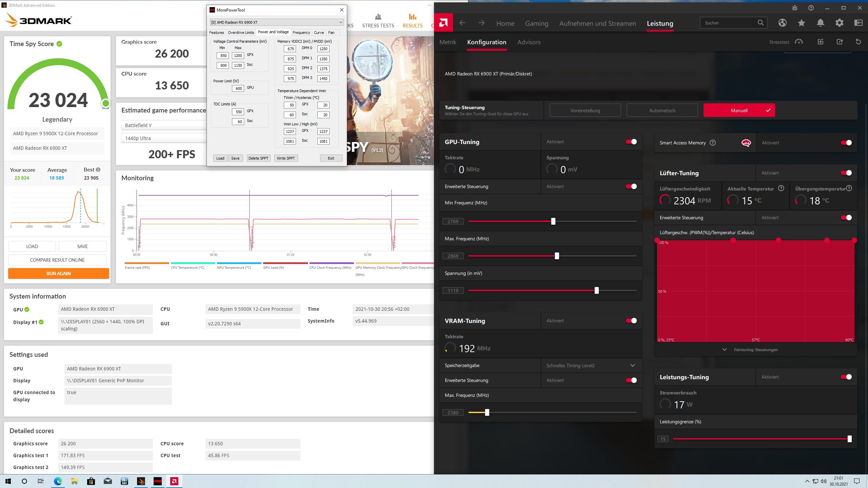The width and height of the screenshot is (868, 488).
Task: Click the Power Limit GPU input field
Action: click(x=238, y=88)
